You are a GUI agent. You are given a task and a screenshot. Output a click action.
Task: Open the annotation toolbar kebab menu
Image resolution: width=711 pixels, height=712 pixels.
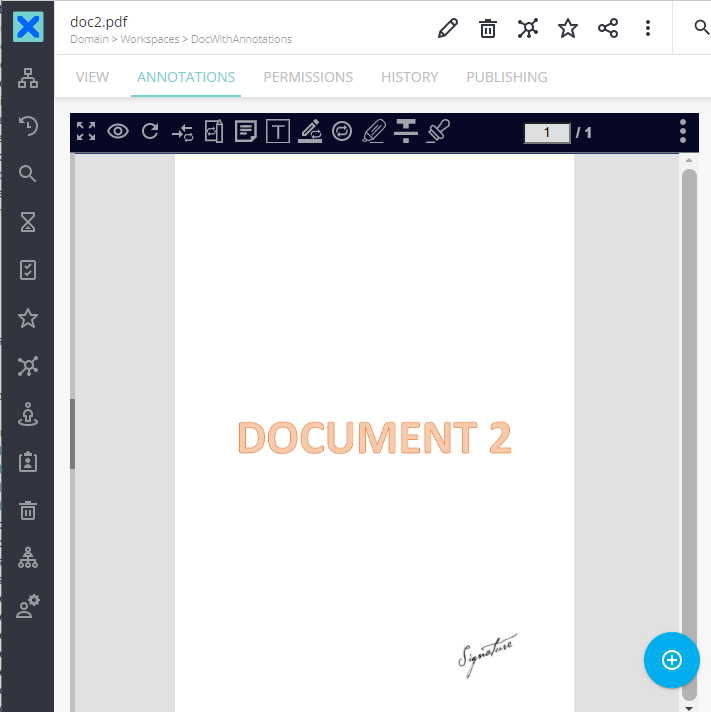pyautogui.click(x=683, y=131)
